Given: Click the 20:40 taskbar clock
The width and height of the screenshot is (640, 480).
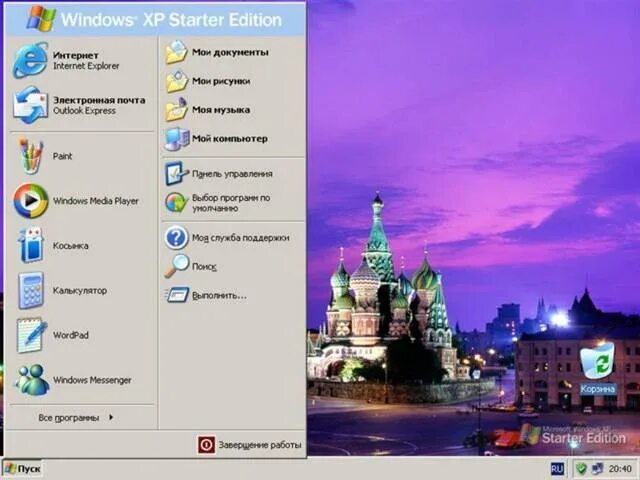Looking at the screenshot, I should [x=620, y=469].
